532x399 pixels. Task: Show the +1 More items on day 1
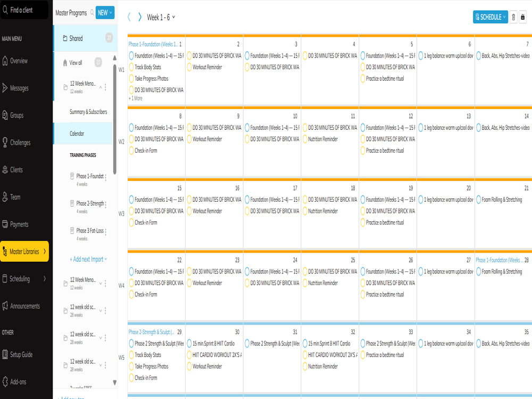135,98
